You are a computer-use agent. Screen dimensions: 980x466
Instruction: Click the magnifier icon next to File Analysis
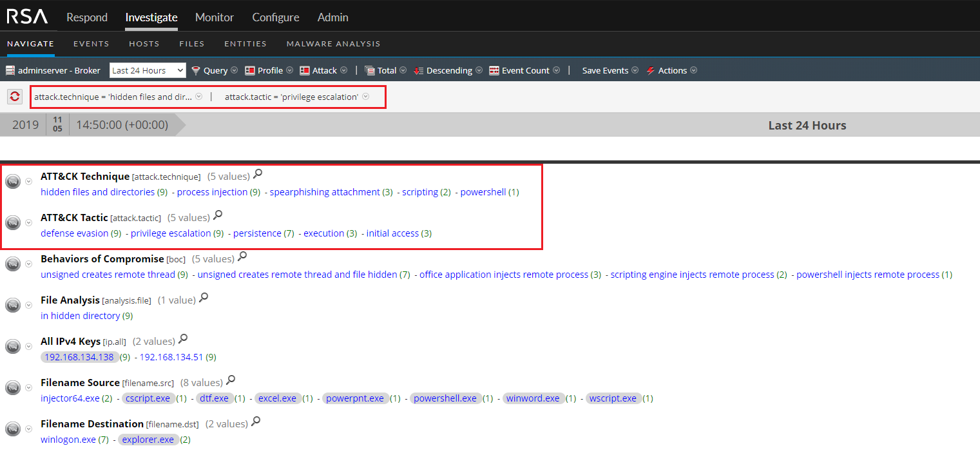[204, 298]
